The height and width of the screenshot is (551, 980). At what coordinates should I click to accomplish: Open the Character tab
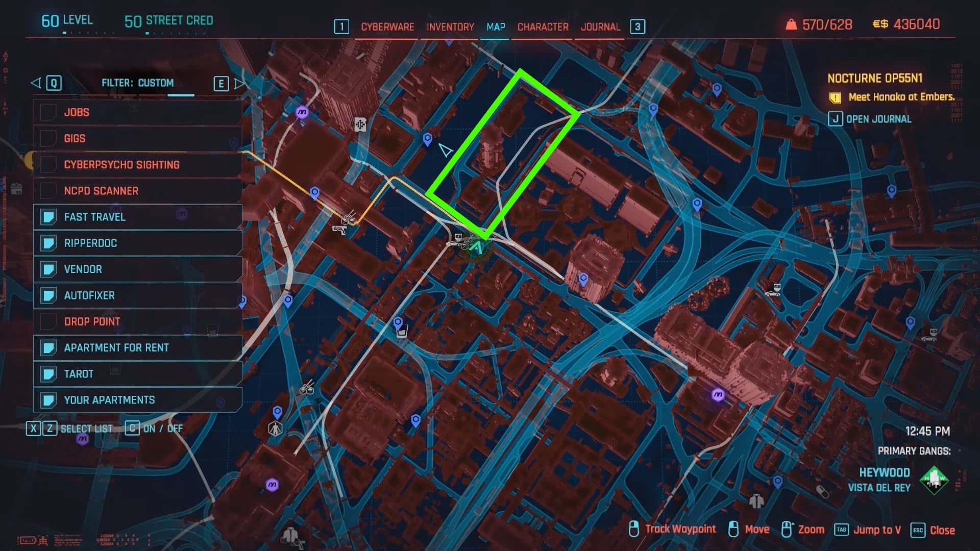tap(543, 27)
